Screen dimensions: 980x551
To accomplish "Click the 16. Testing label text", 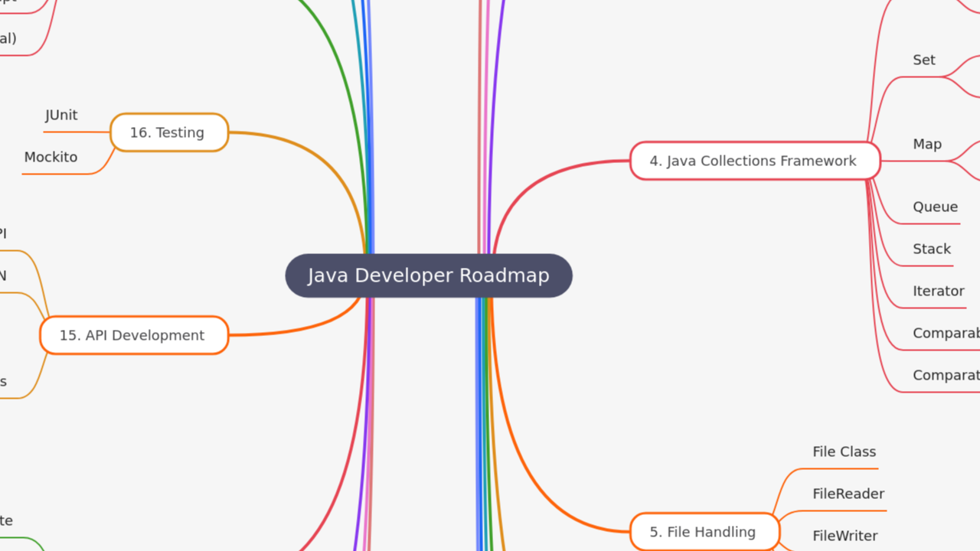I will [168, 132].
